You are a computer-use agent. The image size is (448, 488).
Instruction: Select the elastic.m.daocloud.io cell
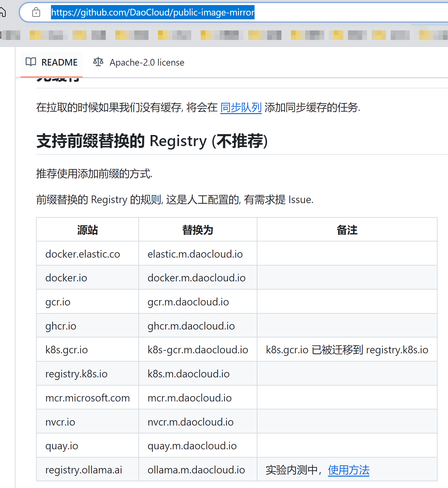[x=198, y=254]
